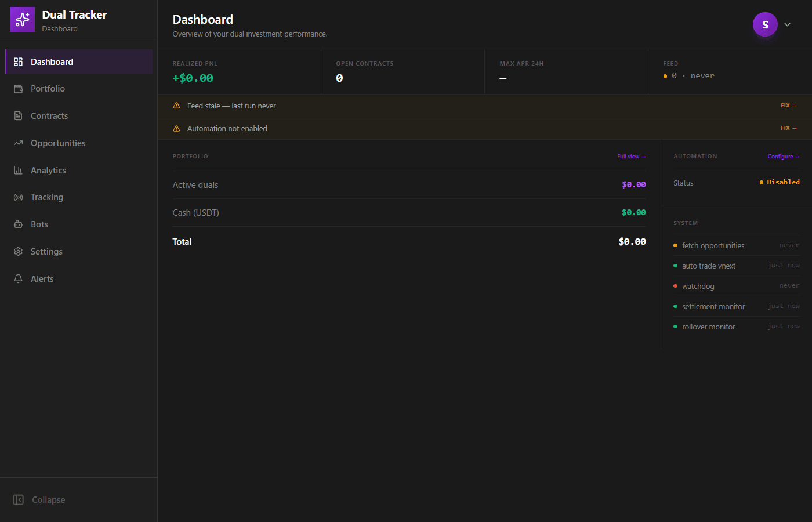Click the Dual Tracker sparkle logo
Image resolution: width=812 pixels, height=522 pixels.
click(x=22, y=20)
